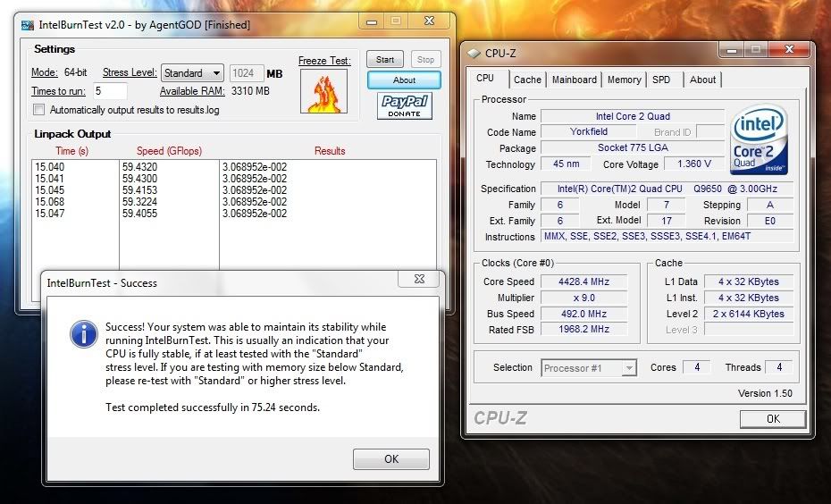This screenshot has width=831, height=504.
Task: Click the Times to run input field
Action: pyautogui.click(x=110, y=91)
